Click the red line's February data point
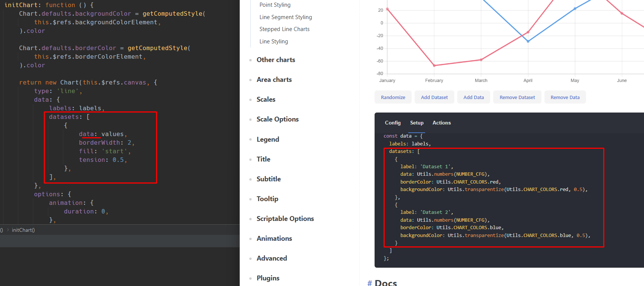644x286 pixels. click(x=434, y=65)
